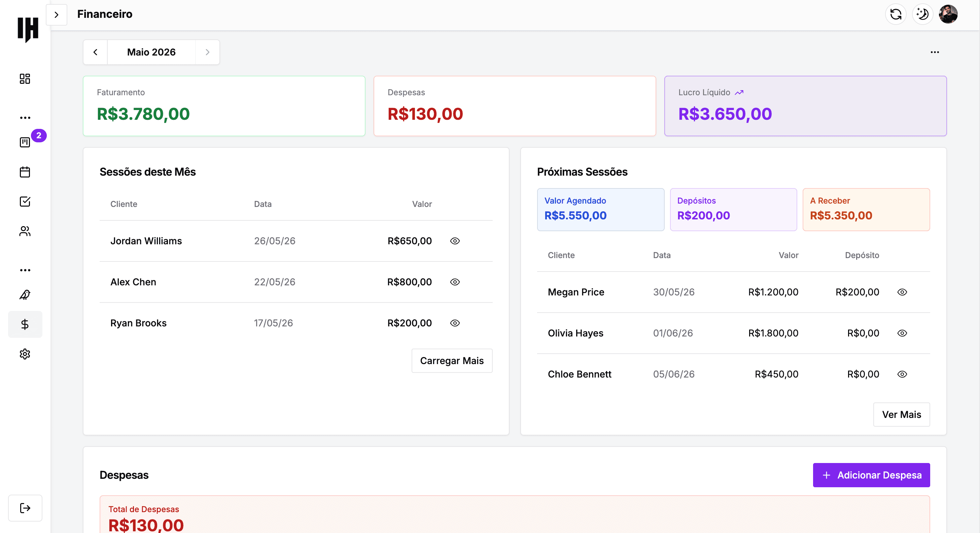Click the Olivia Hayes client name
The width and height of the screenshot is (980, 533).
pyautogui.click(x=575, y=333)
